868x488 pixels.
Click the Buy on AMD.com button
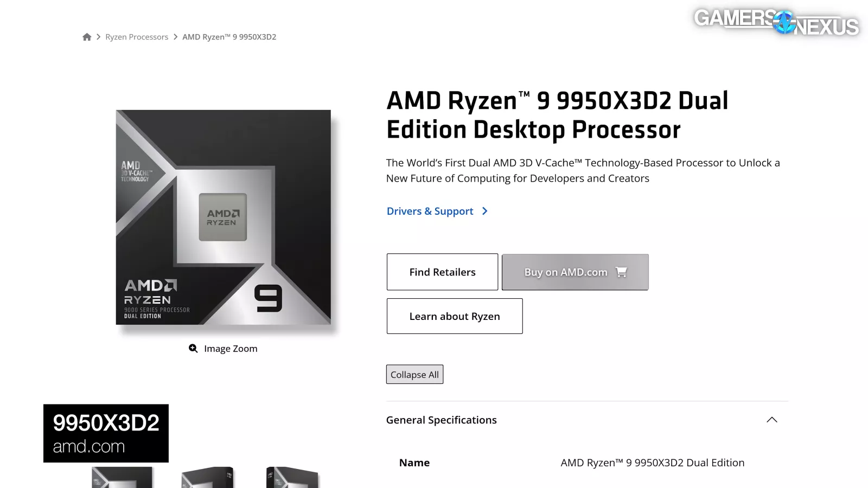click(x=565, y=272)
